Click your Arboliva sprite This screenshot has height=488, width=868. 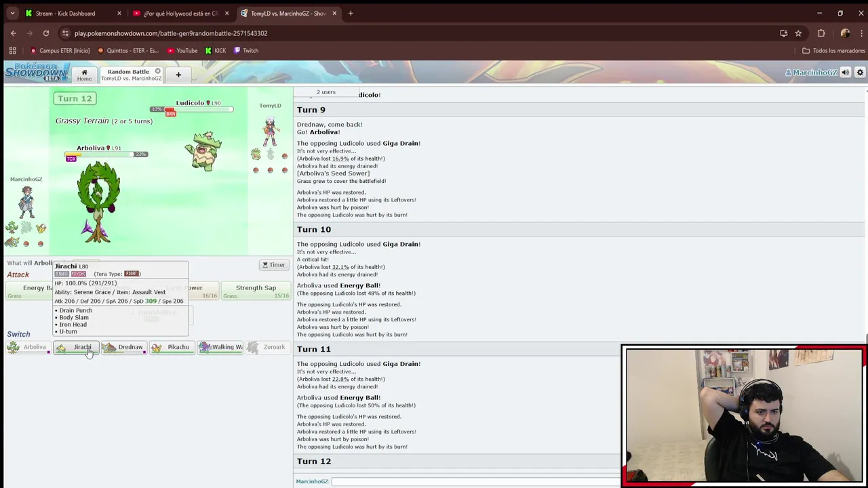98,201
